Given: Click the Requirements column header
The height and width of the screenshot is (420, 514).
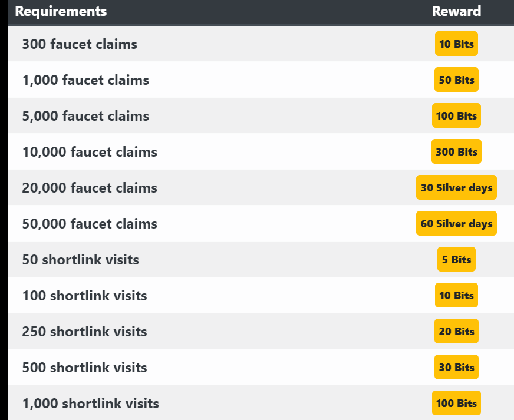Looking at the screenshot, I should pyautogui.click(x=61, y=11).
